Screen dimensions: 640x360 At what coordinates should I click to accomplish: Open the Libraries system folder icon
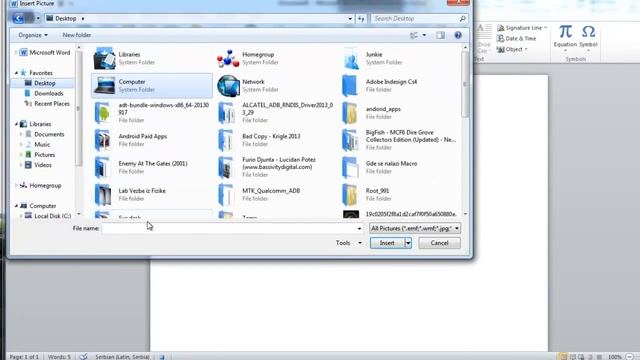coord(104,58)
